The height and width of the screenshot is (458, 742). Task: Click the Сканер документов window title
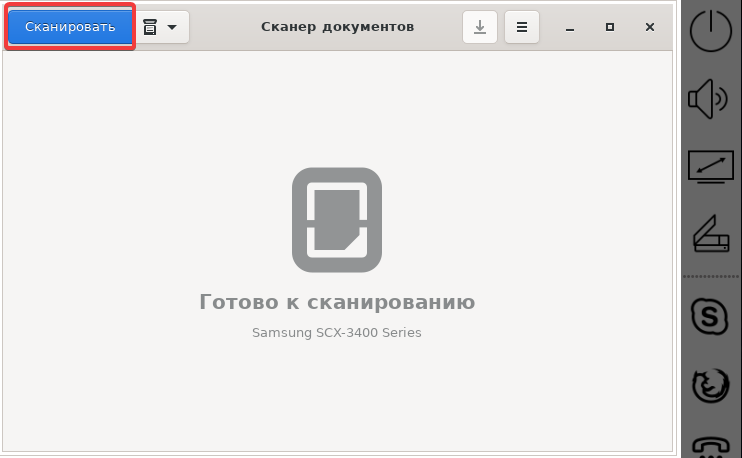coord(337,27)
